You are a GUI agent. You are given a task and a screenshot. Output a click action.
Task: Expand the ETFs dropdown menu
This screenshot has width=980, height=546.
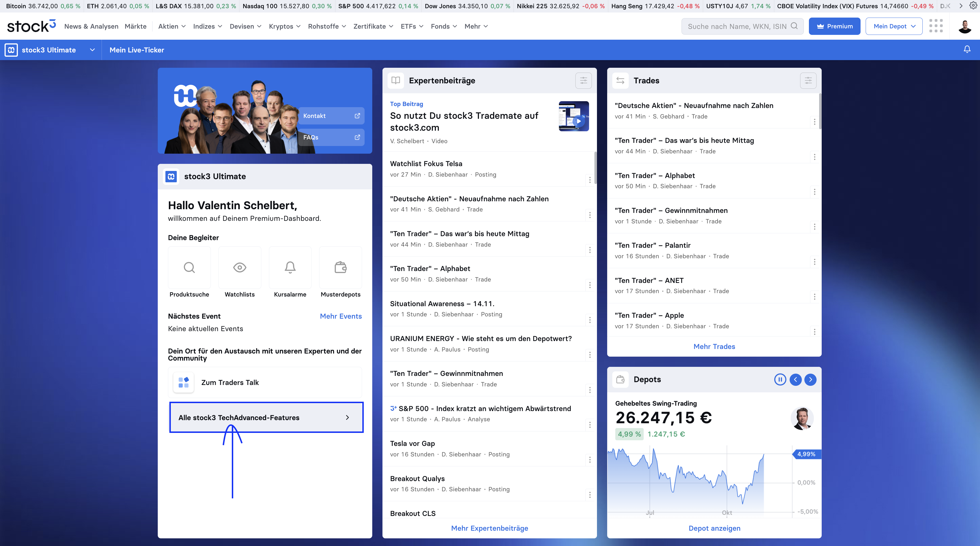[412, 26]
